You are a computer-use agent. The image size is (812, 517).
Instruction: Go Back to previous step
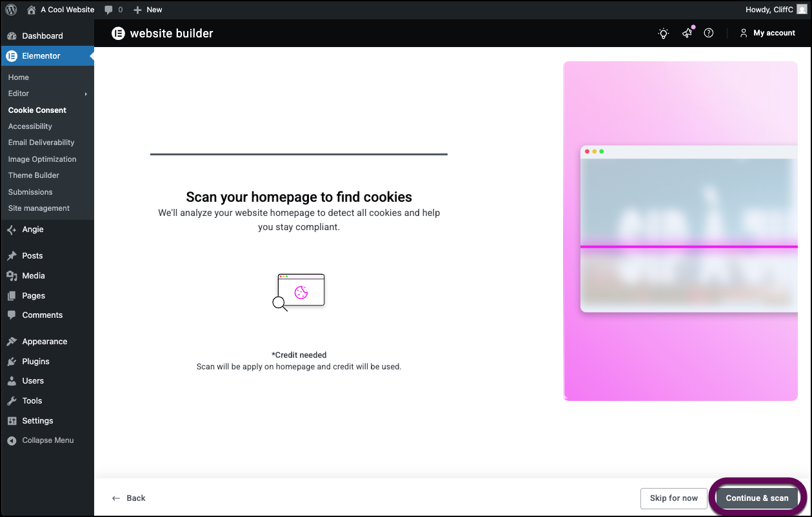128,498
